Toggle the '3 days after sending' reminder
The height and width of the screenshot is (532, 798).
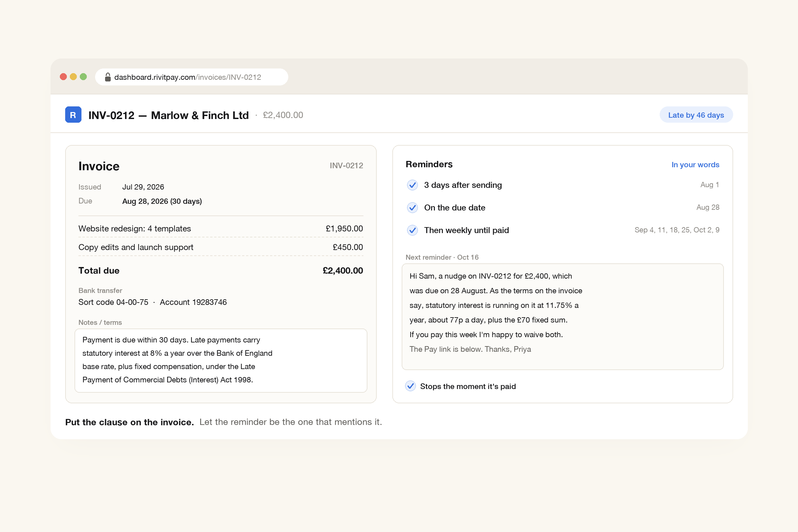pyautogui.click(x=412, y=185)
